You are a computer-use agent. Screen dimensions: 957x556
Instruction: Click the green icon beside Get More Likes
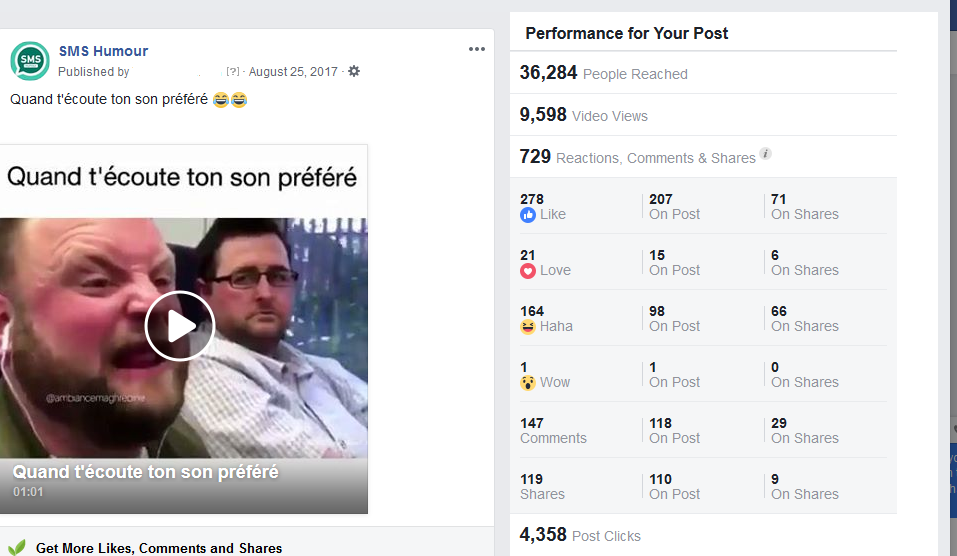[x=16, y=547]
